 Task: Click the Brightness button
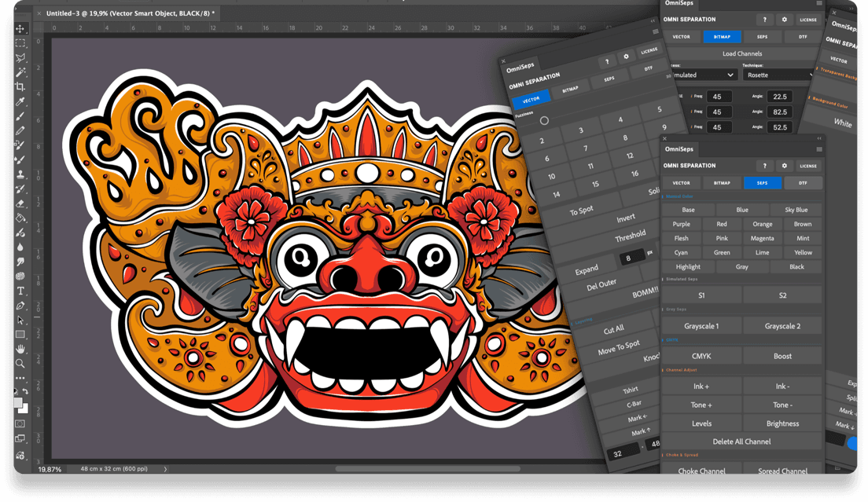coord(782,423)
